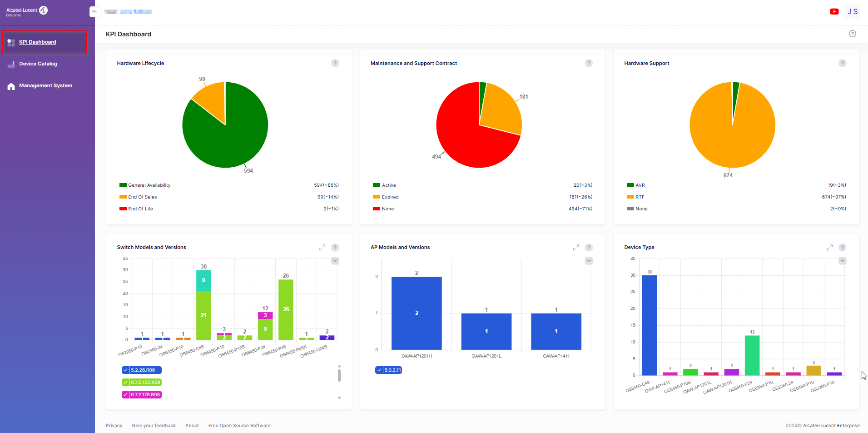Click the End Of Sales legend swatch
Image resolution: width=868 pixels, height=433 pixels.
pos(123,197)
